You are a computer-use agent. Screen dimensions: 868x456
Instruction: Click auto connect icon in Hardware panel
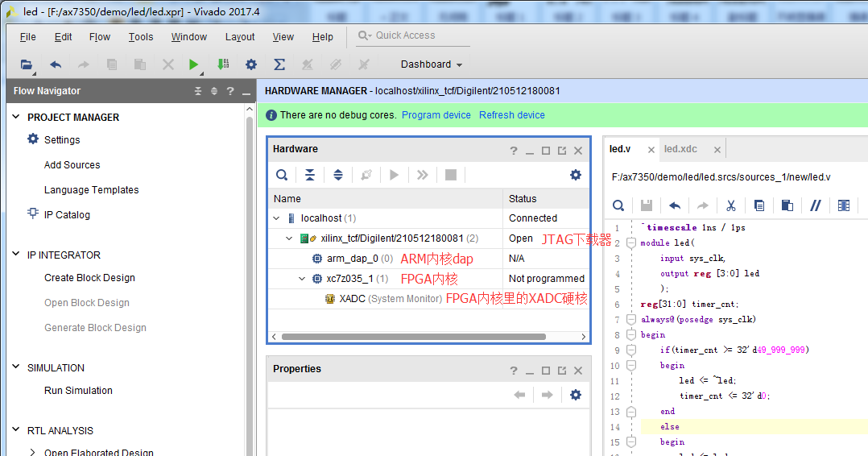click(x=366, y=175)
